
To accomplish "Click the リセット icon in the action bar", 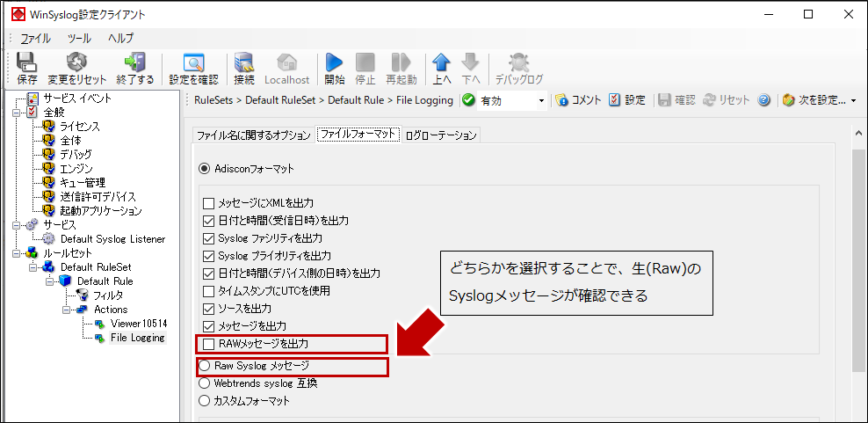I will pyautogui.click(x=710, y=100).
